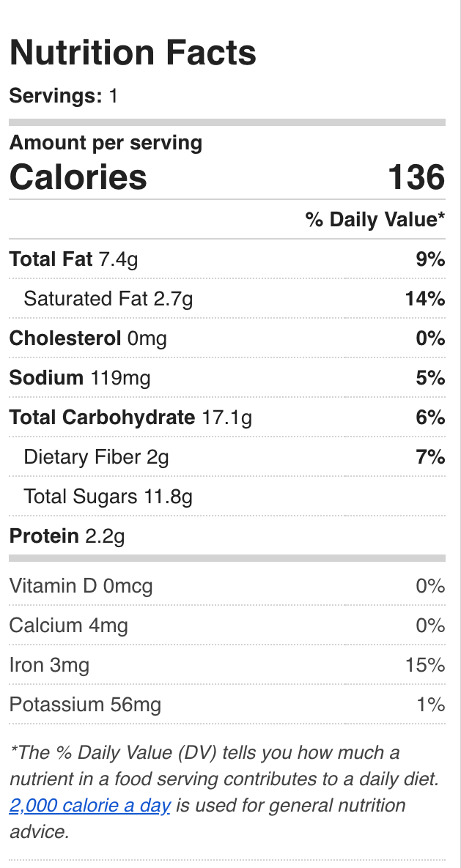Select the calorie value 136

[x=416, y=178]
